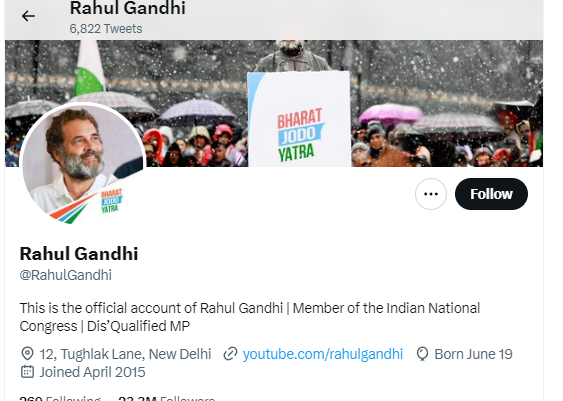The image size is (563, 401).
Task: View the Following list
Action: pyautogui.click(x=60, y=398)
